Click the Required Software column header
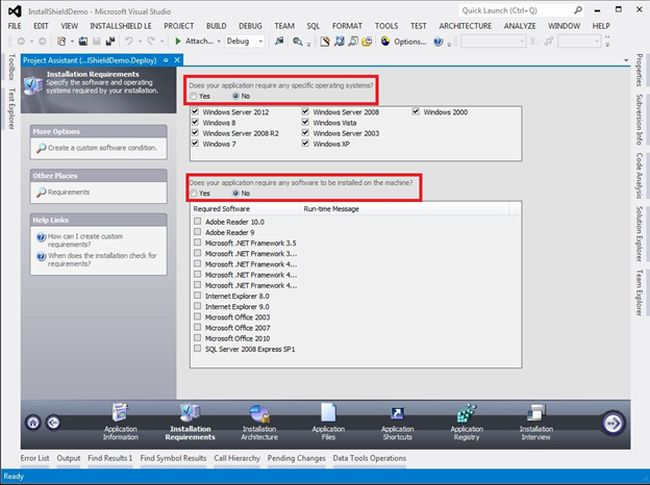The height and width of the screenshot is (485, 650). (247, 209)
